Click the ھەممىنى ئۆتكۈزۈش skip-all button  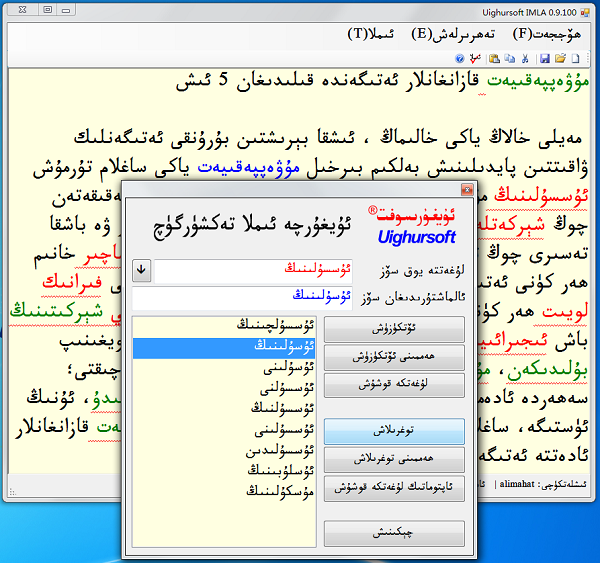click(x=394, y=357)
